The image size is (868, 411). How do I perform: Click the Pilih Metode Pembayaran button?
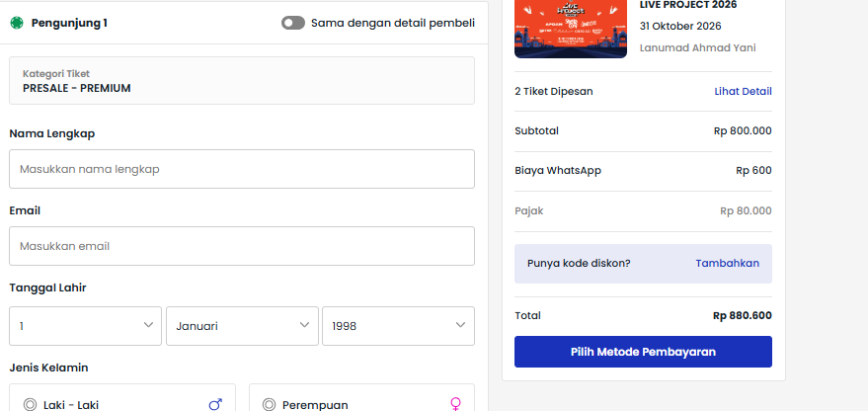(x=643, y=352)
